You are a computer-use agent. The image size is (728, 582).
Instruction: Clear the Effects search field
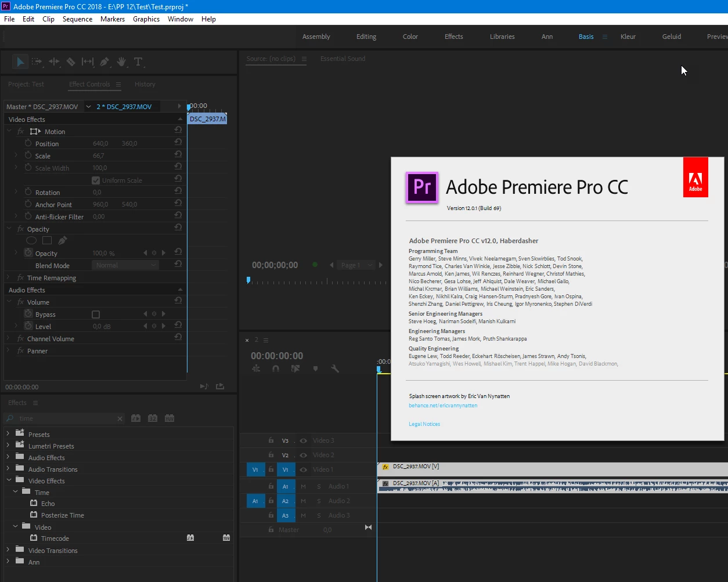click(120, 418)
